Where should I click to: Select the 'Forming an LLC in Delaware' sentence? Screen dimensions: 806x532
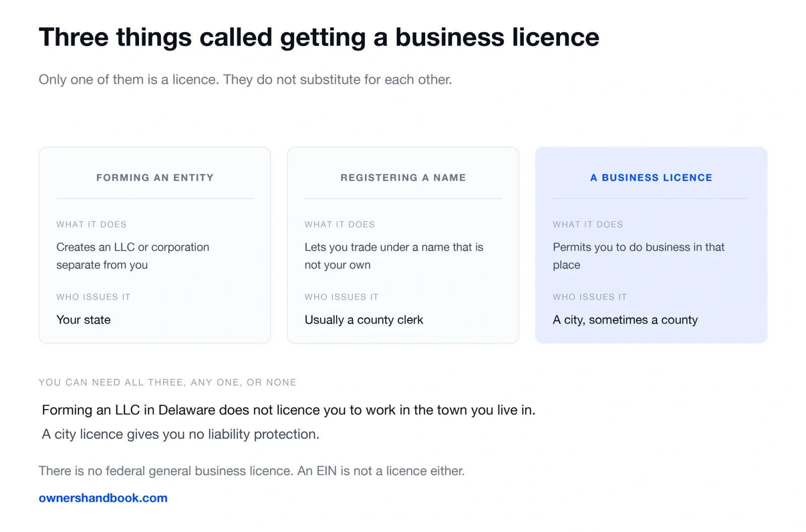coord(289,410)
